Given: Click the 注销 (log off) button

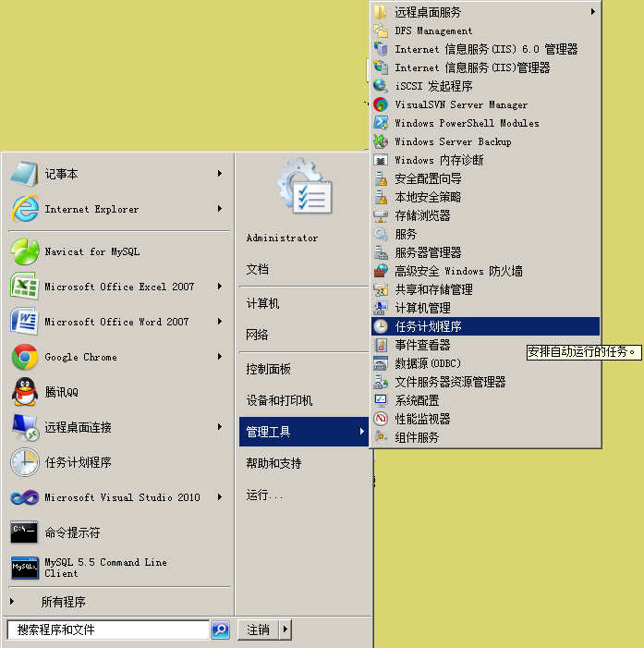Looking at the screenshot, I should [x=258, y=630].
